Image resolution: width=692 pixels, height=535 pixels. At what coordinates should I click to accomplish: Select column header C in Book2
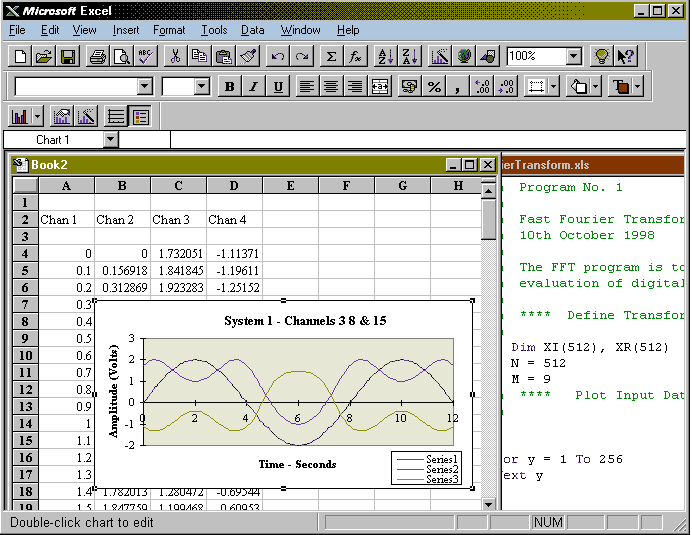(x=178, y=185)
